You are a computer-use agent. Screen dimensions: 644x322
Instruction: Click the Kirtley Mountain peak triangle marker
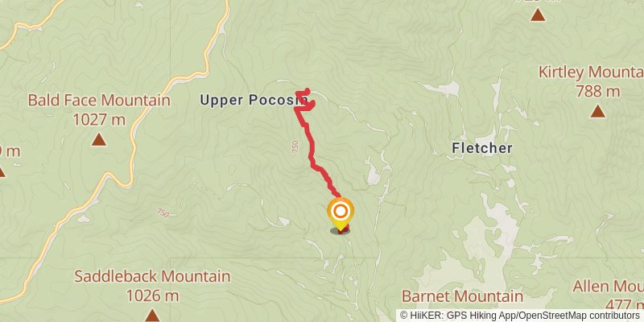[597, 111]
